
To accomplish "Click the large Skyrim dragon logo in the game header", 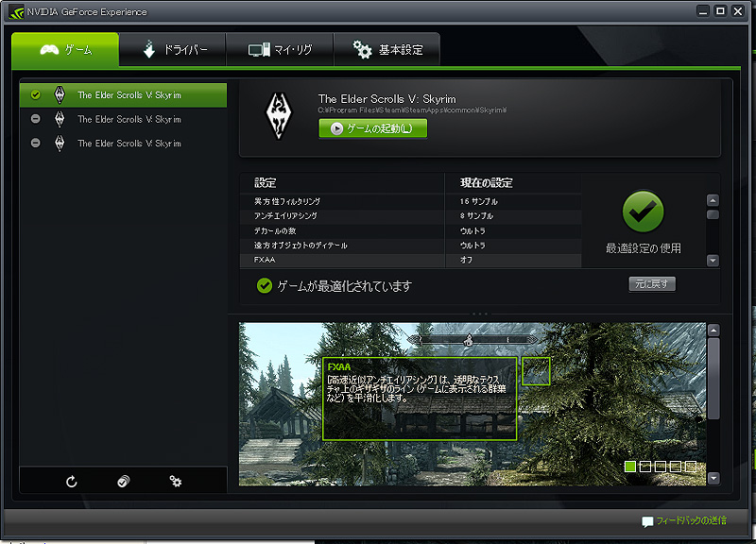I will point(279,116).
